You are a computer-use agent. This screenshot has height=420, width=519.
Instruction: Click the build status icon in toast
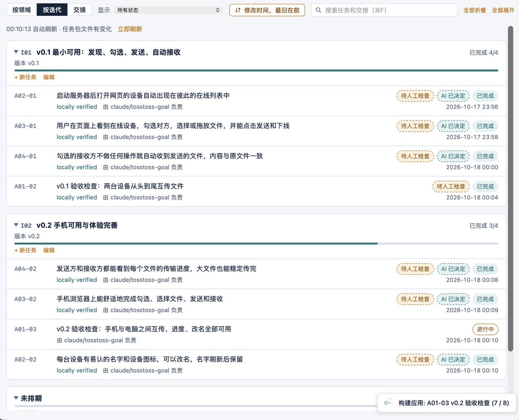(387, 402)
